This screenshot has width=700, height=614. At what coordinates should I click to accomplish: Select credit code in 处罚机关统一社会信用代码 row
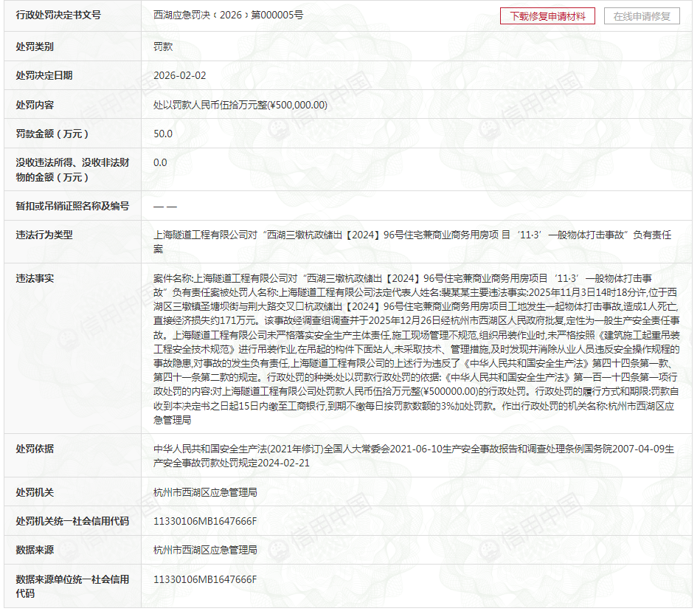205,521
